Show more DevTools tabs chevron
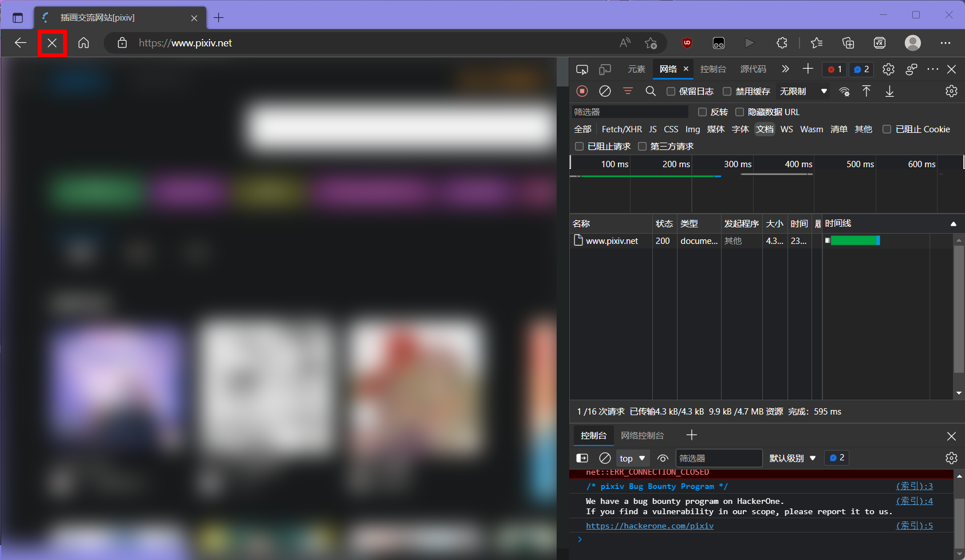The height and width of the screenshot is (560, 965). click(785, 69)
